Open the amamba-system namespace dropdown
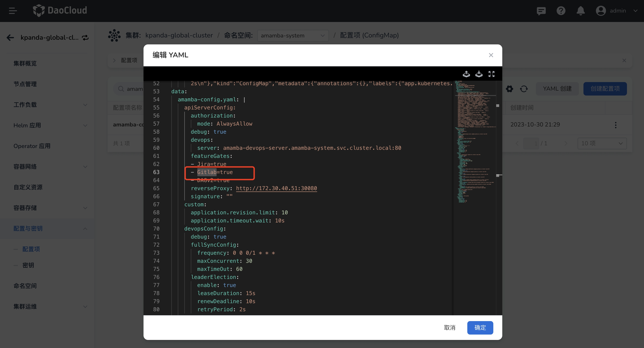 (x=292, y=35)
